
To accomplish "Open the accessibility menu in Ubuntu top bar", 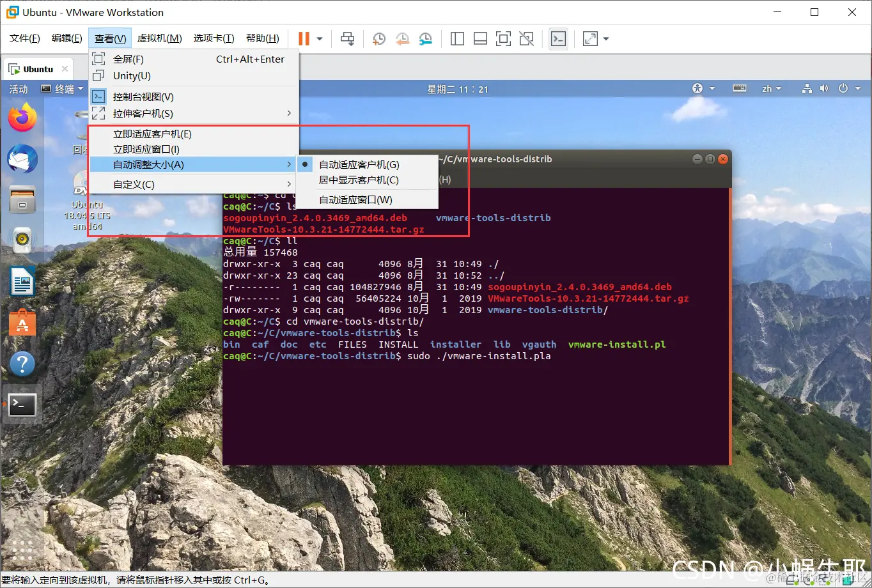I will [703, 89].
